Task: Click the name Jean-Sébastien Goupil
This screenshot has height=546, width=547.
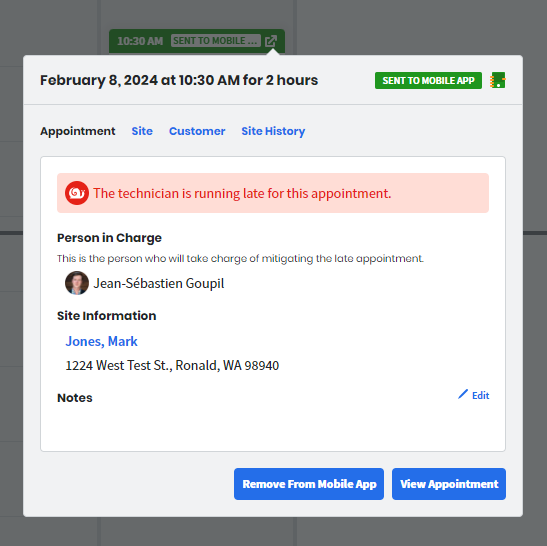Action: (x=159, y=283)
